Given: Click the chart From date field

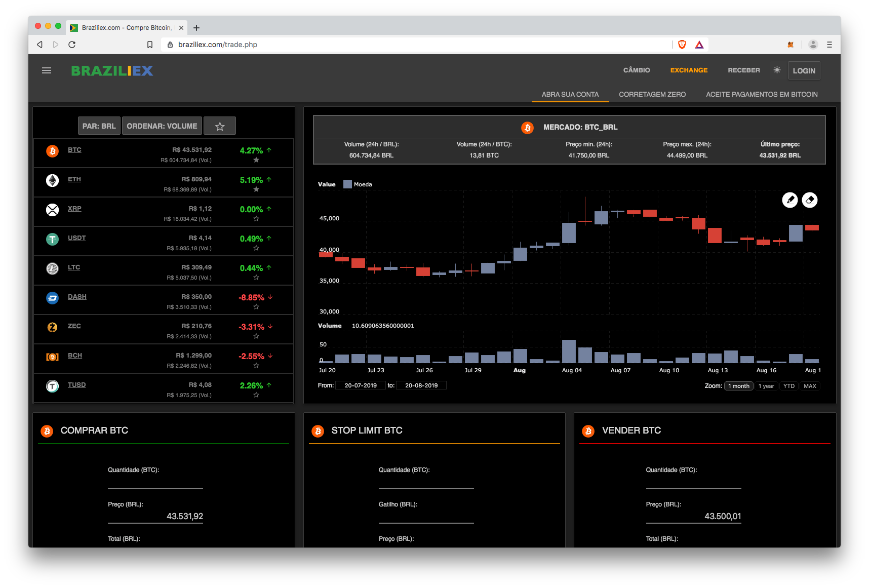Looking at the screenshot, I should pos(361,385).
